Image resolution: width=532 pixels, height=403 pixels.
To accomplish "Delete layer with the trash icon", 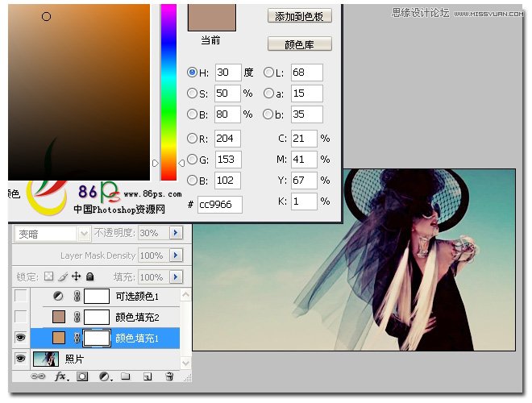I will (x=169, y=376).
